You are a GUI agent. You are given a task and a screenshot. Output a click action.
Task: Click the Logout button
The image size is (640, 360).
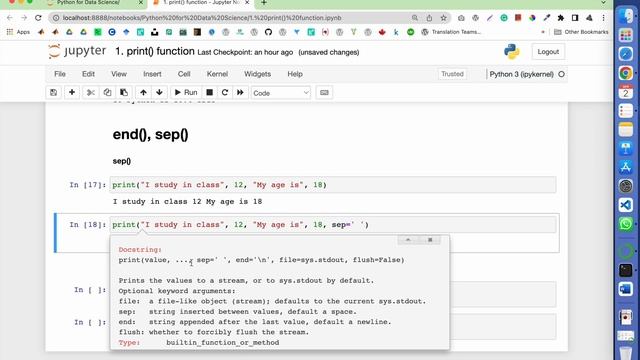[x=548, y=52]
